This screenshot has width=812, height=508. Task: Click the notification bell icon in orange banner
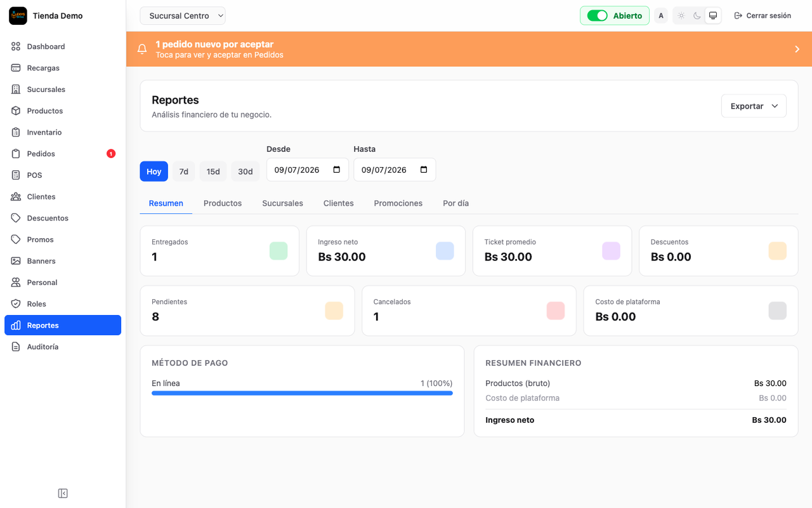[142, 49]
